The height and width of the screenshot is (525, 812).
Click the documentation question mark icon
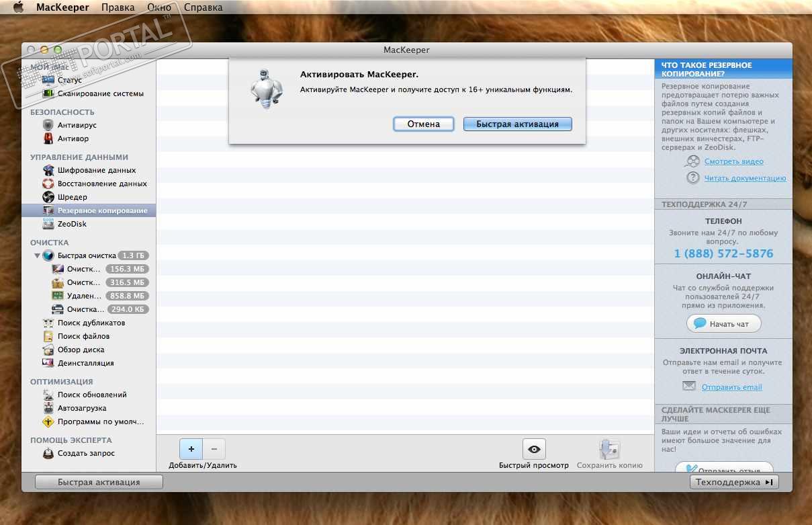[x=693, y=177]
